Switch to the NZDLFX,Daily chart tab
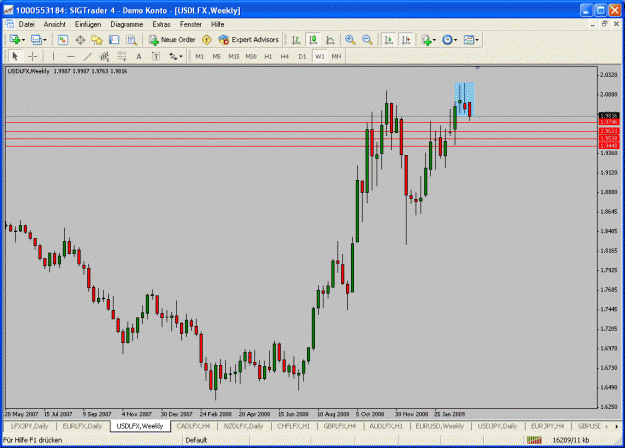 click(x=243, y=426)
